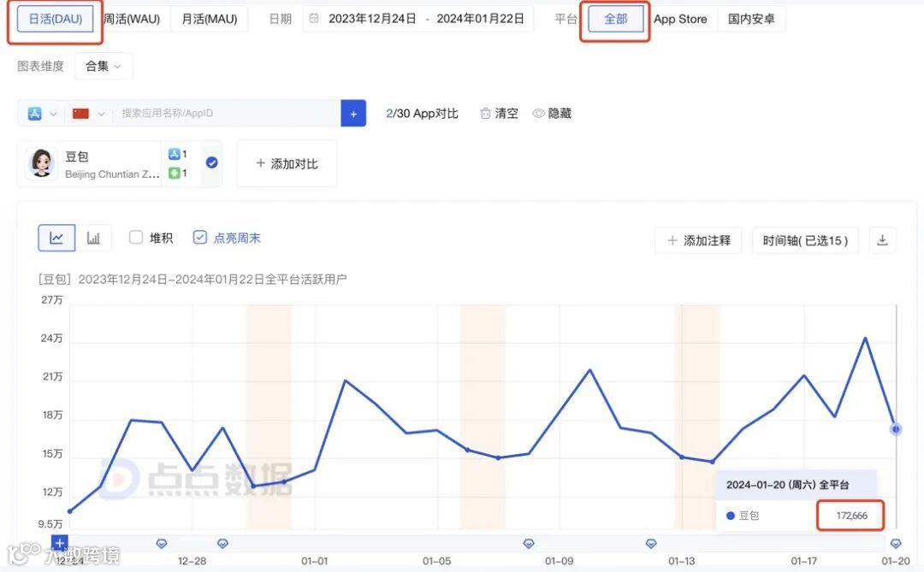
Task: Click end date 2024年01月22日
Action: pyautogui.click(x=480, y=19)
